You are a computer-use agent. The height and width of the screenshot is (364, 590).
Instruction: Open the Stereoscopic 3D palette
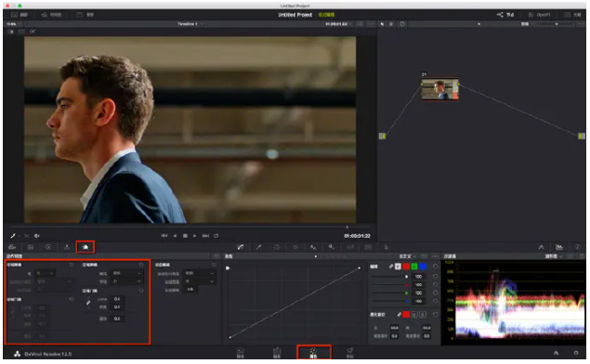point(368,247)
